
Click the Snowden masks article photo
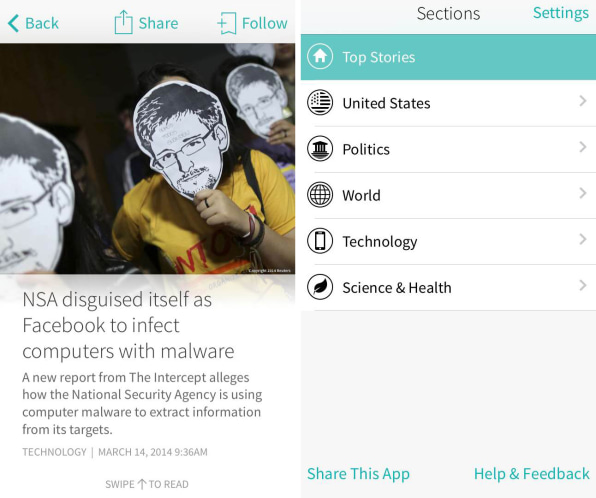coord(147,159)
